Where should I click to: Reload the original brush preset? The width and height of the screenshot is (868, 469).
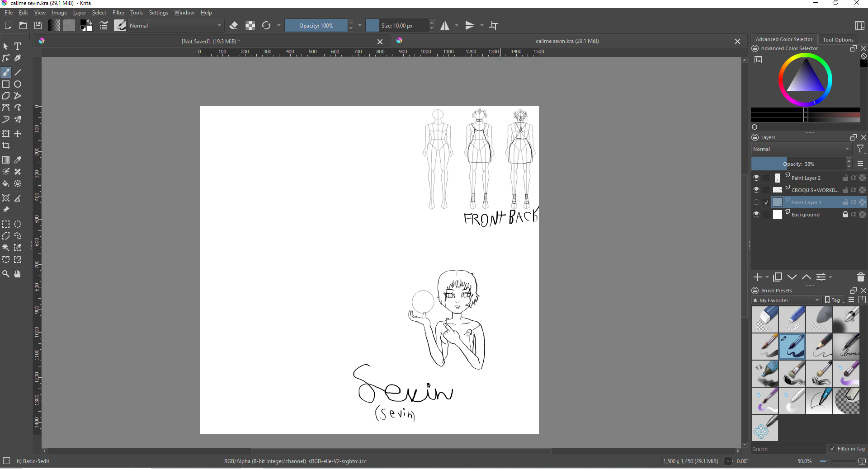pyautogui.click(x=266, y=25)
